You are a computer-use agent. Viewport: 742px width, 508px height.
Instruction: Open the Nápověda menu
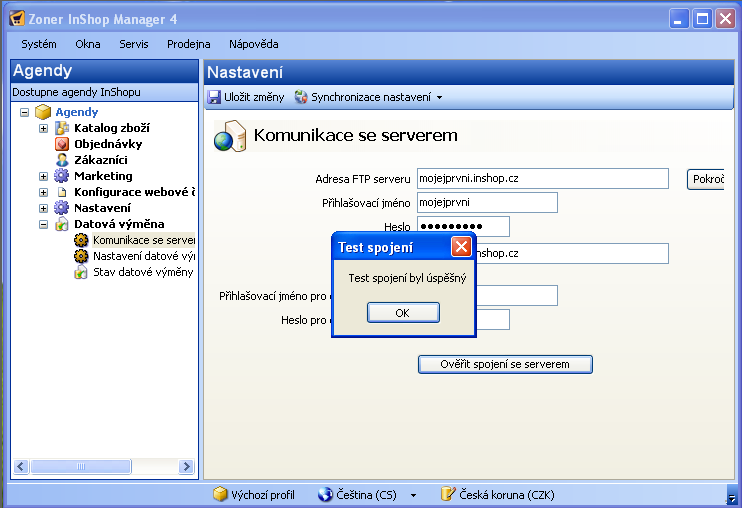click(254, 44)
